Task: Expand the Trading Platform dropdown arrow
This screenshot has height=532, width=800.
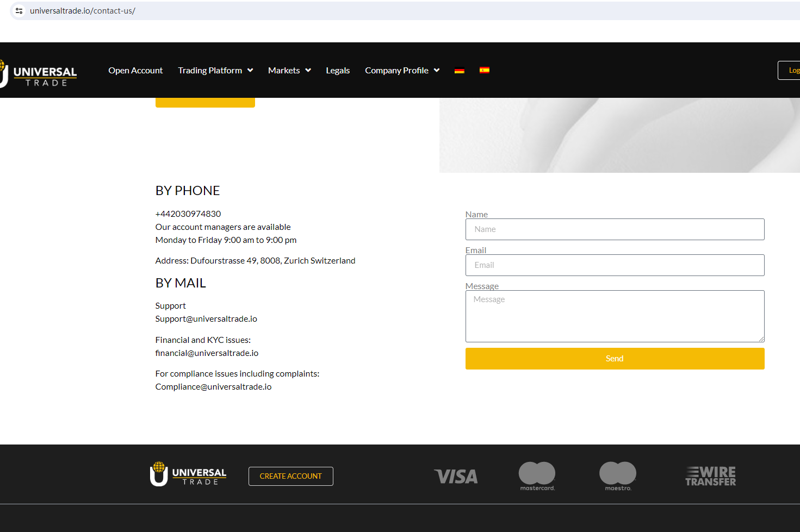Action: click(x=250, y=70)
